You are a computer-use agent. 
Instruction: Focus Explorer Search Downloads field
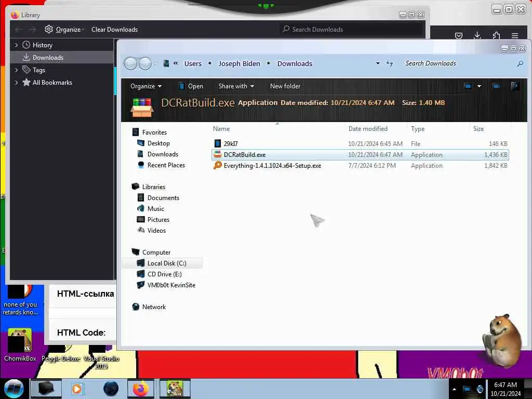pos(458,63)
